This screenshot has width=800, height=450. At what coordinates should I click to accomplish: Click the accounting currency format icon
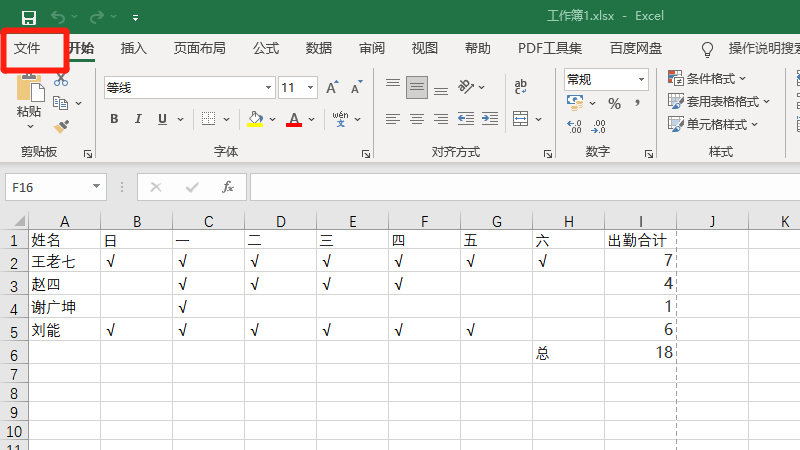click(575, 103)
